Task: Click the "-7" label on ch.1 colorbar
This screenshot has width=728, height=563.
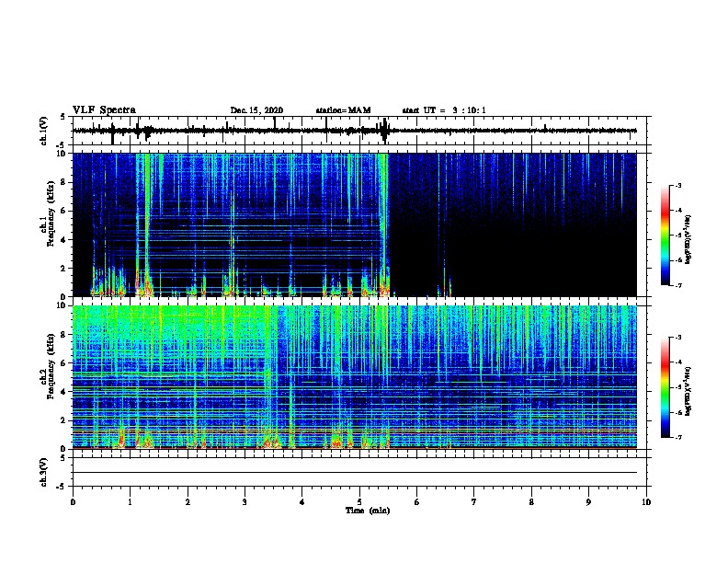Action: pos(678,285)
